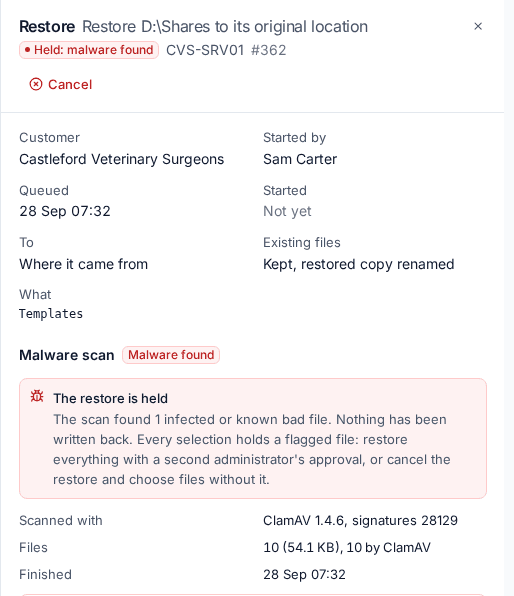Click the Restore panel title

pos(47,27)
